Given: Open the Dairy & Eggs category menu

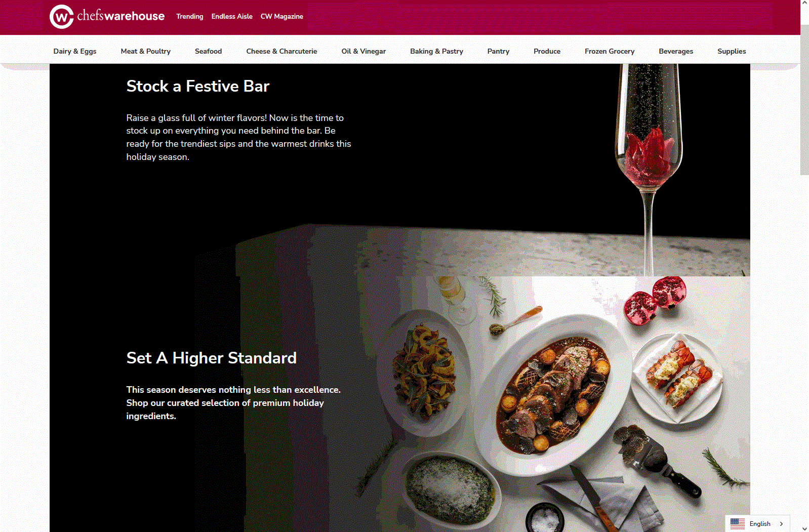Looking at the screenshot, I should click(75, 51).
